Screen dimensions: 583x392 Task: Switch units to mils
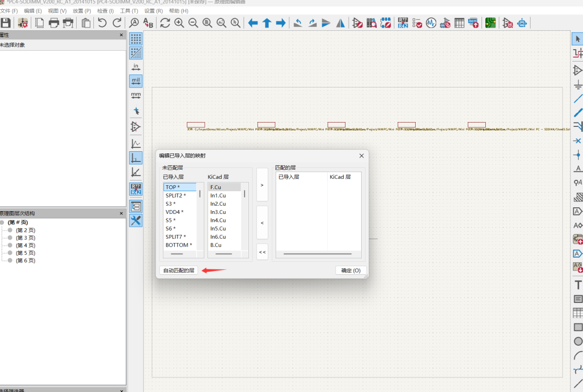[135, 81]
